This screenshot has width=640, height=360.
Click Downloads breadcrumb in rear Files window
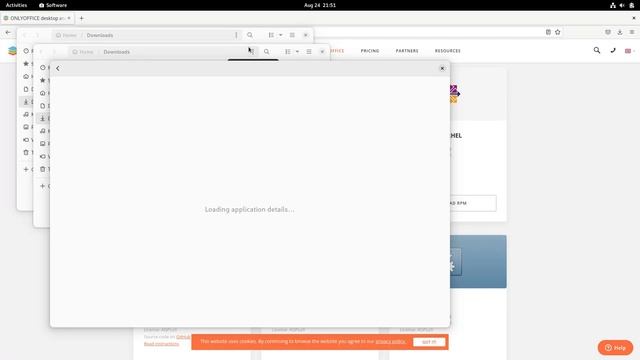tap(100, 35)
